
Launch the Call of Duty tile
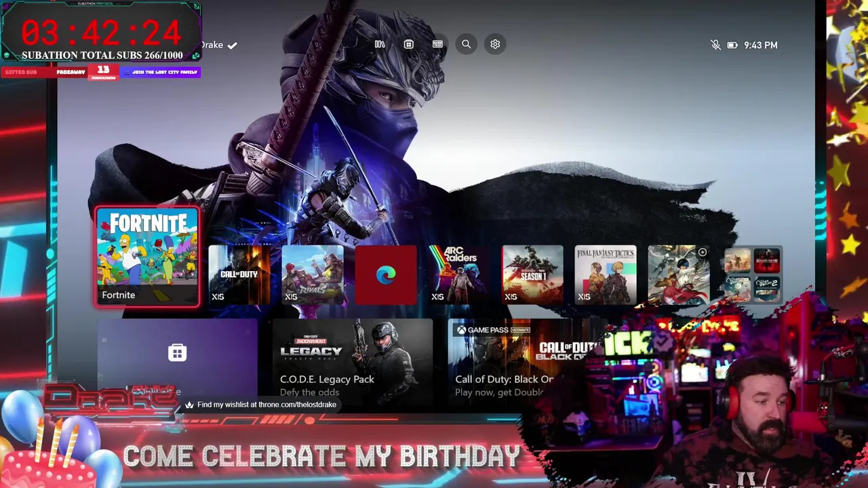pos(239,274)
